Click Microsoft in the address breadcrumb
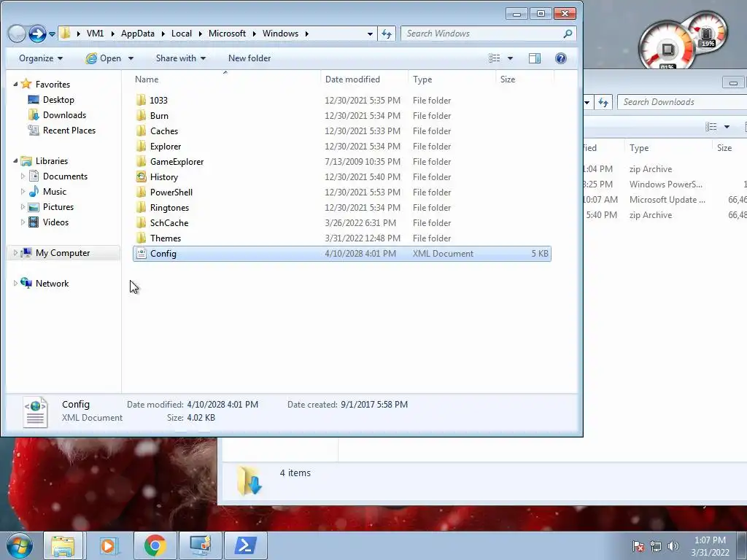This screenshot has height=560, width=747. coord(228,34)
